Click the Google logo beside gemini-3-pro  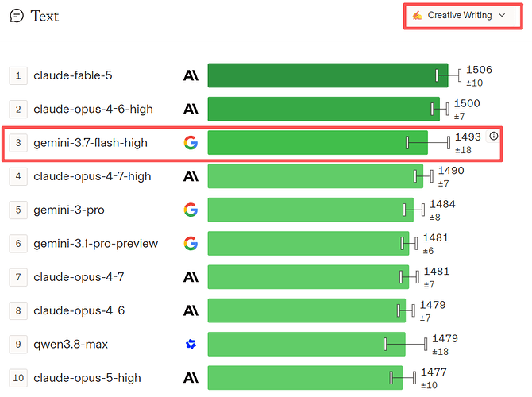[x=191, y=210]
